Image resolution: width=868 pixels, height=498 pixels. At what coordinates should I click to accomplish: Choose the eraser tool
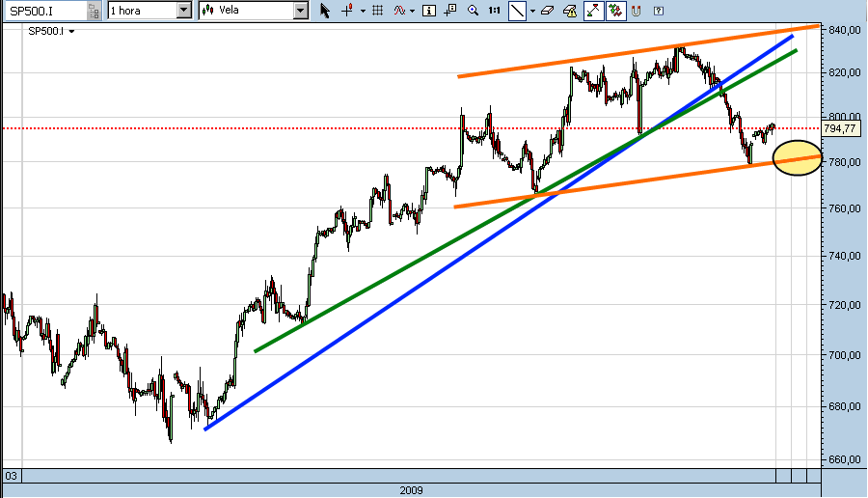tap(547, 11)
